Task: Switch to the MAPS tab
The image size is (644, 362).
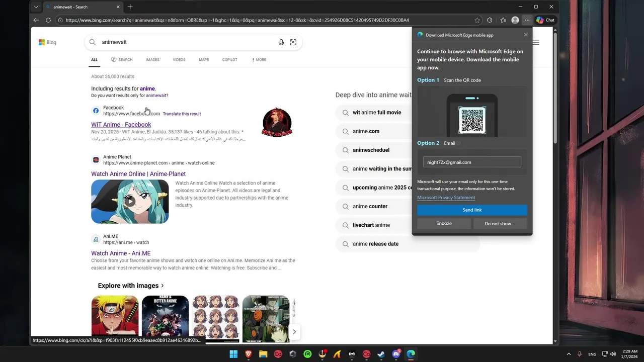Action: 204,60
